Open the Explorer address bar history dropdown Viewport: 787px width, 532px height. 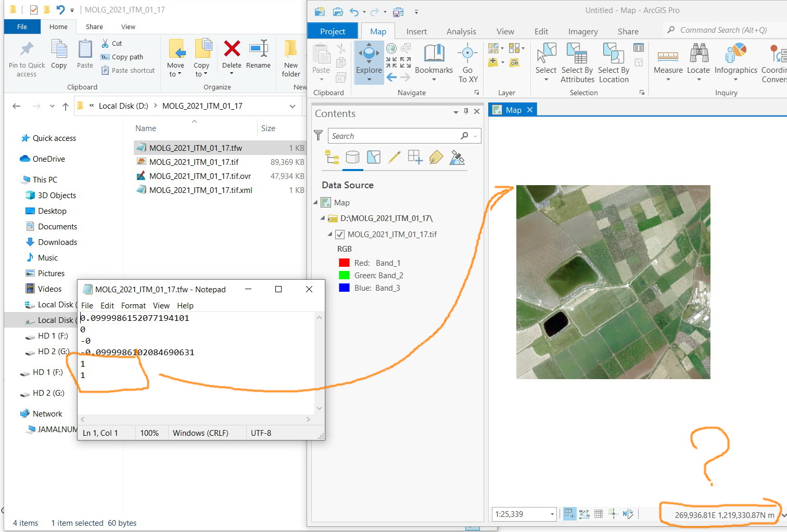click(x=292, y=106)
